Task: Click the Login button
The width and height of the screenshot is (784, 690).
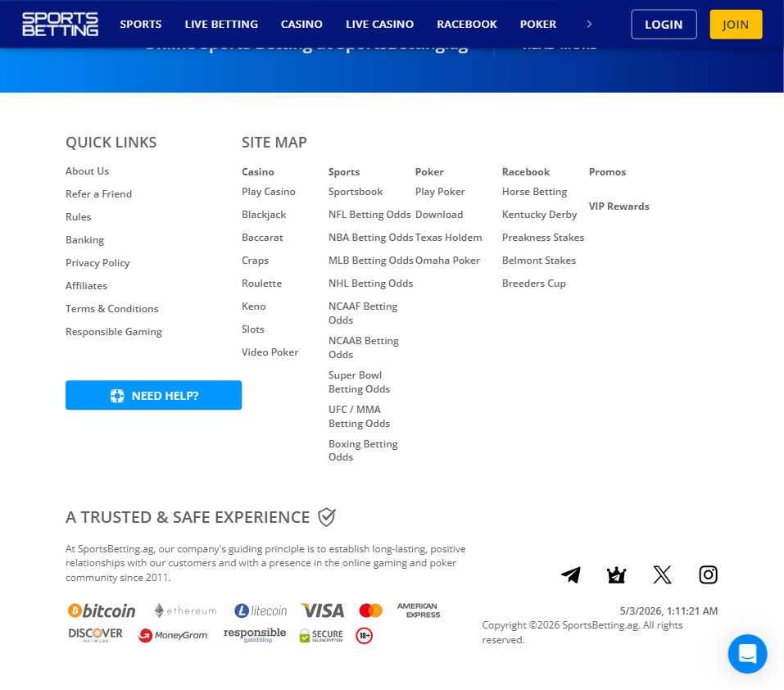Action: click(664, 24)
